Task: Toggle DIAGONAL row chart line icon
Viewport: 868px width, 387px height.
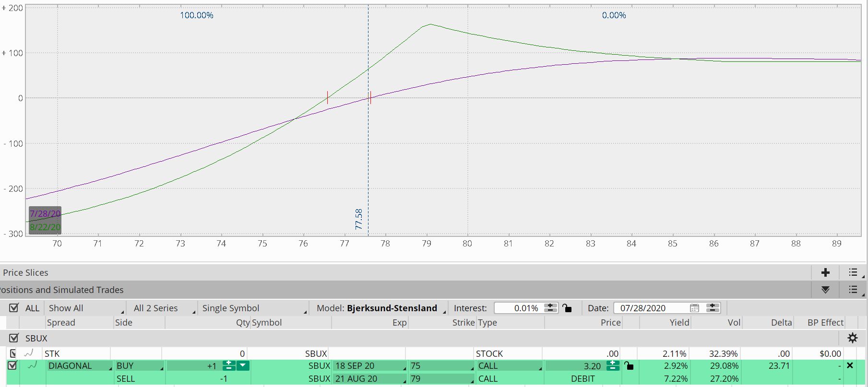Action: (x=33, y=365)
